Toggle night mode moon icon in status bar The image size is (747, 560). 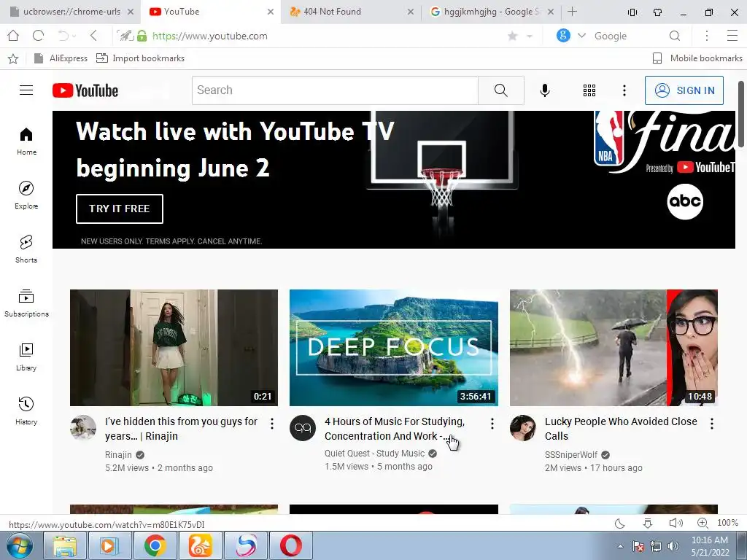coord(620,524)
